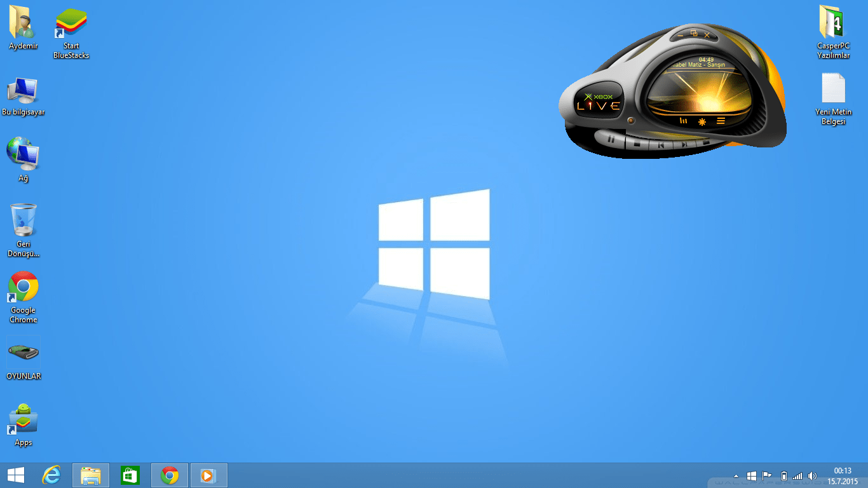The height and width of the screenshot is (488, 868).
Task: Open the equalizer bars icon in the player
Action: click(x=683, y=120)
